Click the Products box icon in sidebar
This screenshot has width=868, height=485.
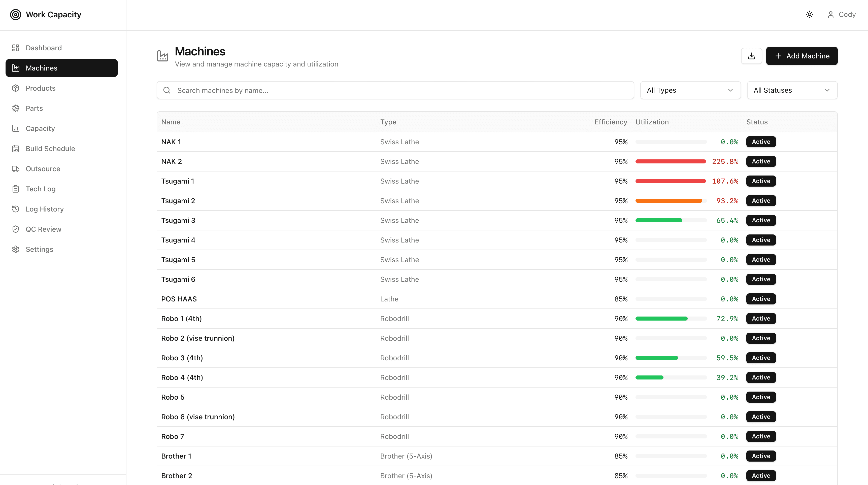[x=16, y=88]
